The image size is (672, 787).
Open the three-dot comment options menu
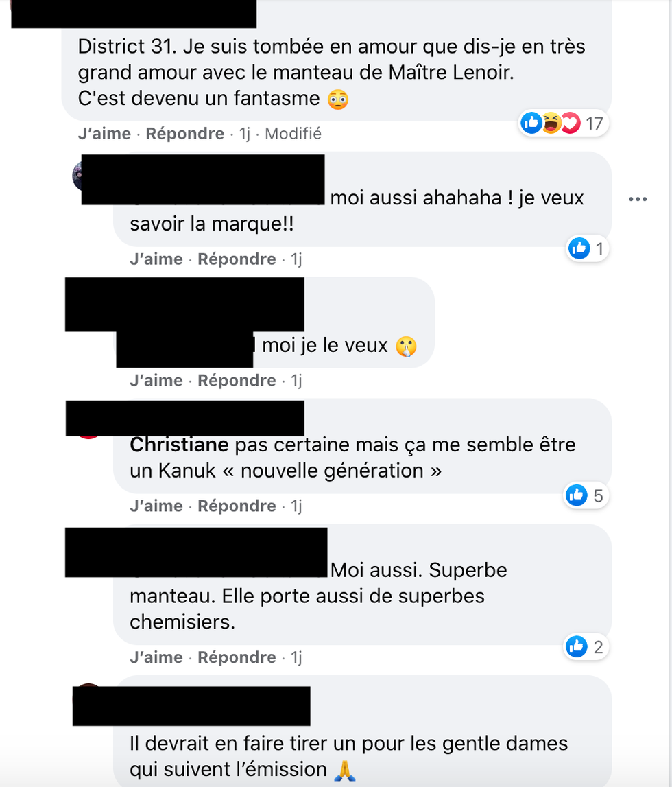tap(638, 200)
